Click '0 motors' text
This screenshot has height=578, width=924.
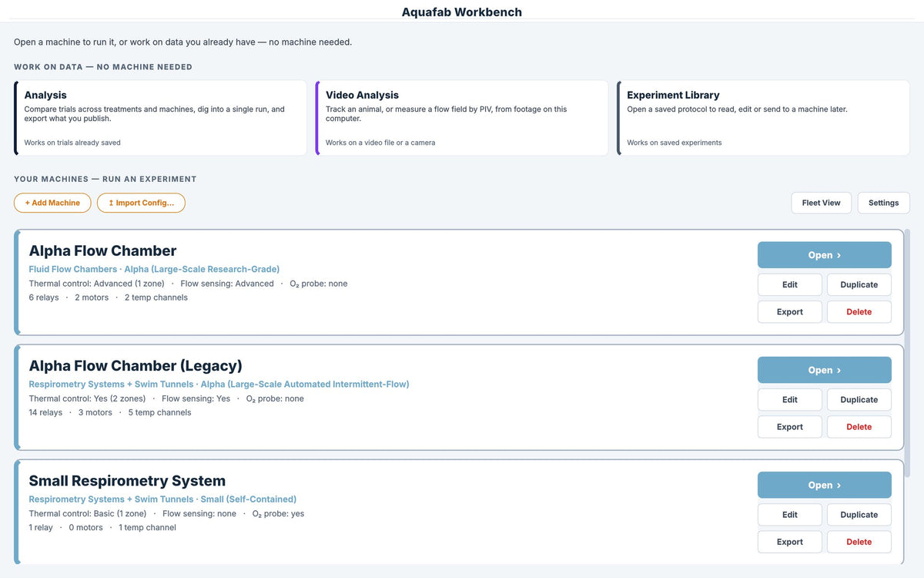pyautogui.click(x=85, y=527)
